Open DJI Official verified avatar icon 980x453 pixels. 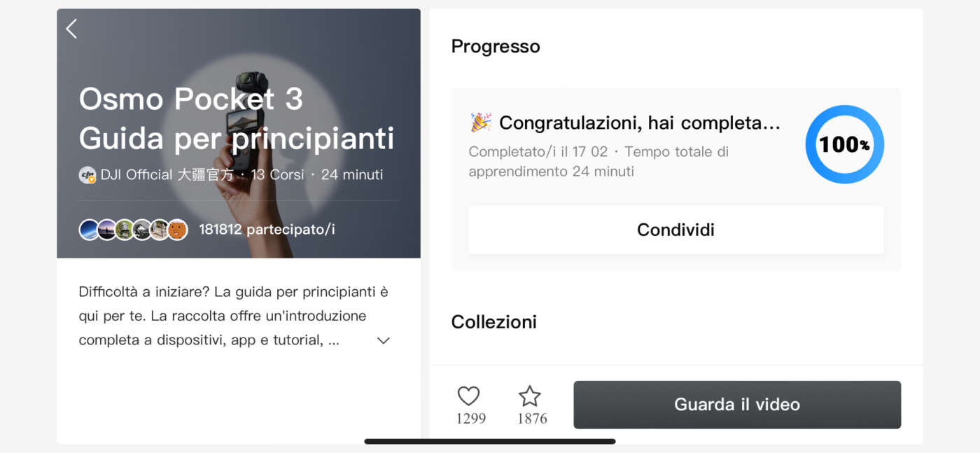coord(87,175)
